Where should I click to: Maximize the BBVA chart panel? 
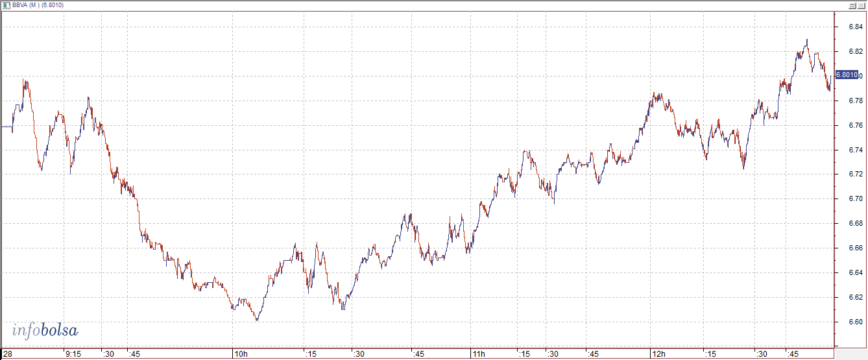coord(852,5)
